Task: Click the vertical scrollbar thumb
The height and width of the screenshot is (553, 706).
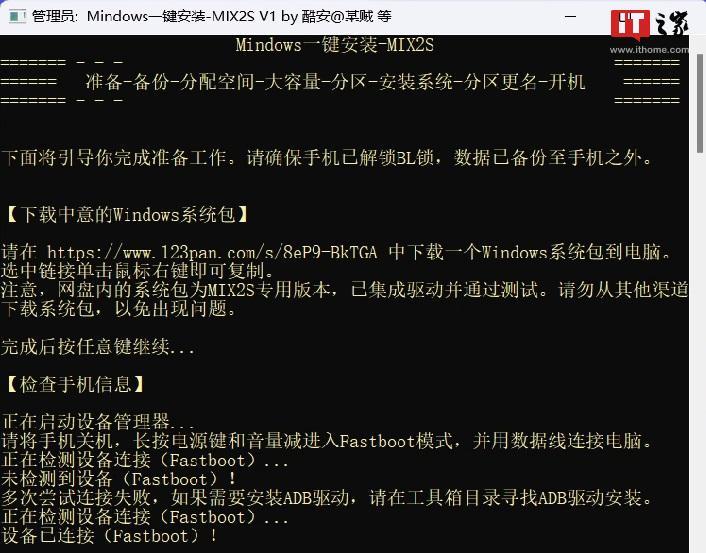Action: click(x=700, y=104)
